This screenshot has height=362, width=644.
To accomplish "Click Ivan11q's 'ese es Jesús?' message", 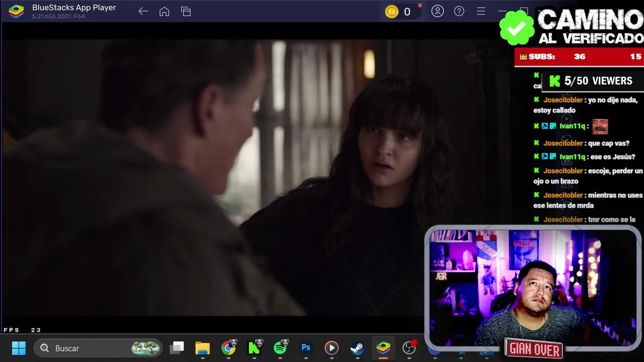I will [x=584, y=157].
